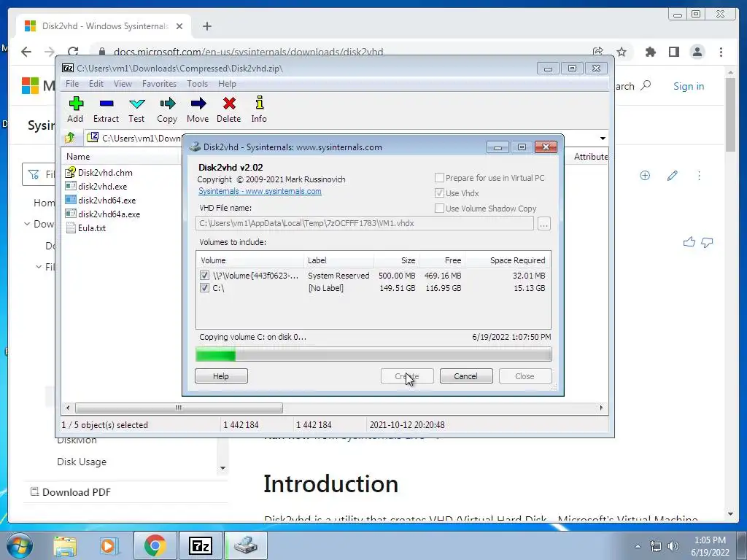Click Sign in on Microsoft Docs
The image size is (747, 560).
click(x=689, y=86)
